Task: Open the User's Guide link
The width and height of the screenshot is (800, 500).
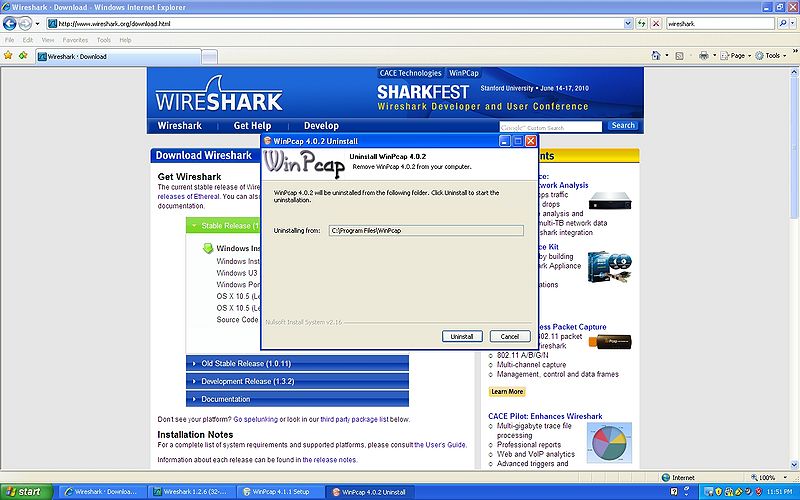Action: coord(440,445)
